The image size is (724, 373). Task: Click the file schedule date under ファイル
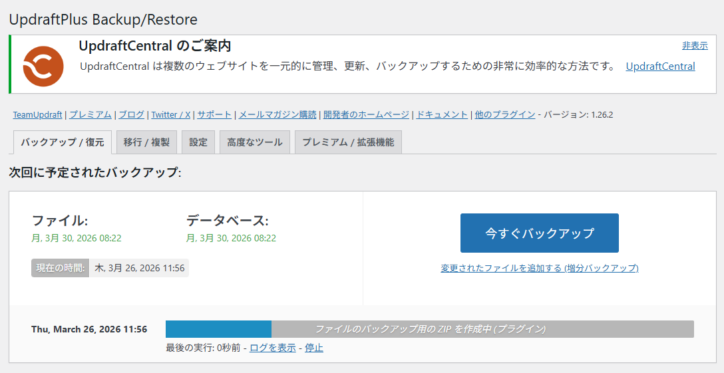point(77,238)
